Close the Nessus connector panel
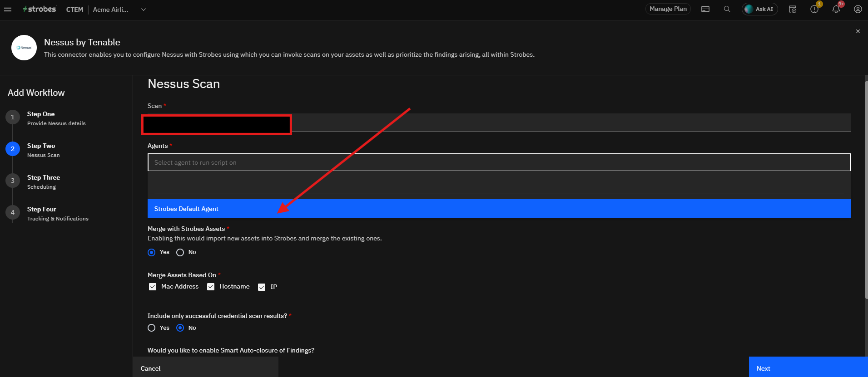This screenshot has height=377, width=868. 858,31
